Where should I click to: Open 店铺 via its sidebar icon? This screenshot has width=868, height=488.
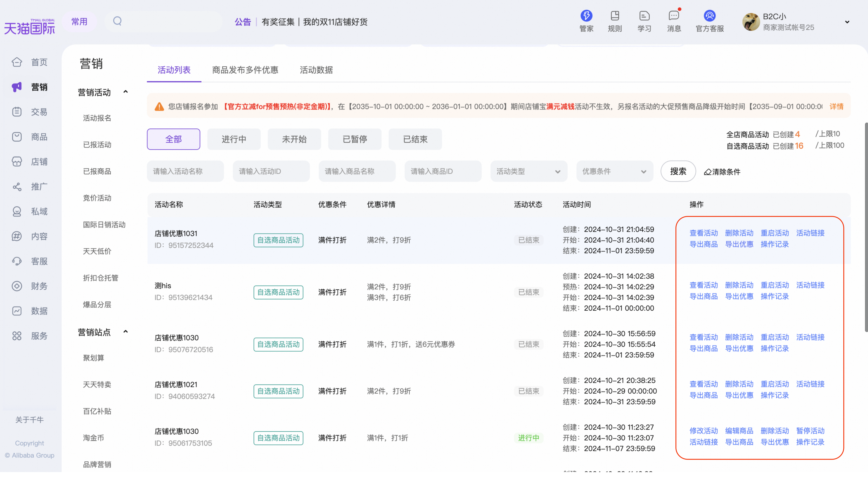[x=17, y=162]
